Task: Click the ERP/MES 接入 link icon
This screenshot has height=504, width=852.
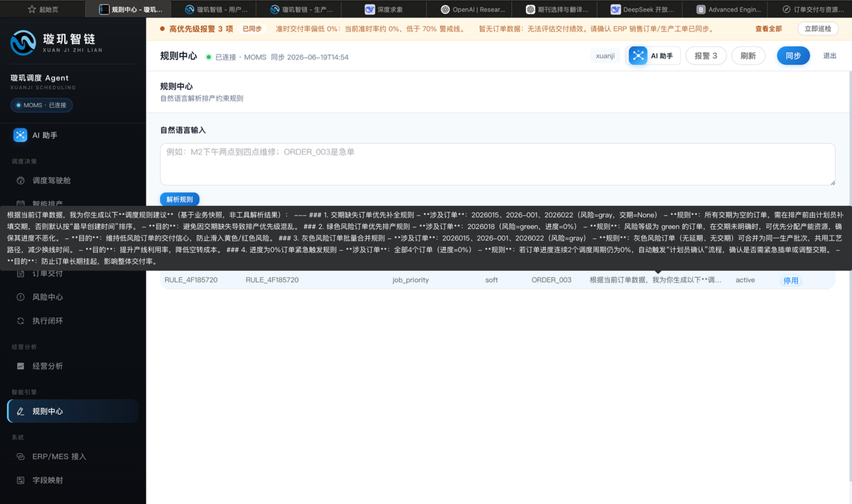Action: [x=20, y=457]
